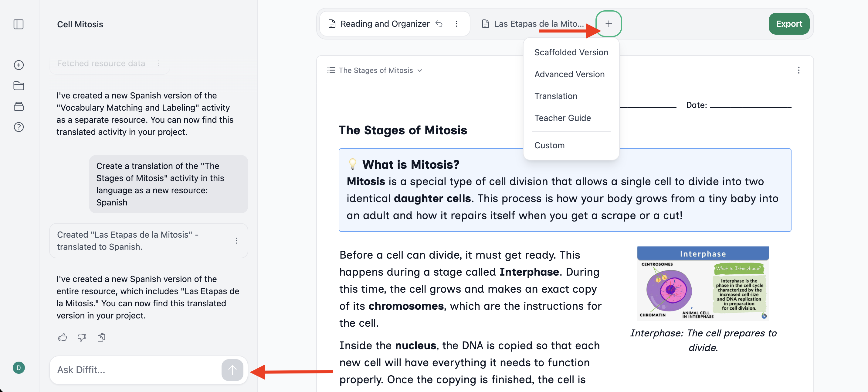
Task: Click the thumbs down feedback icon
Action: (82, 337)
